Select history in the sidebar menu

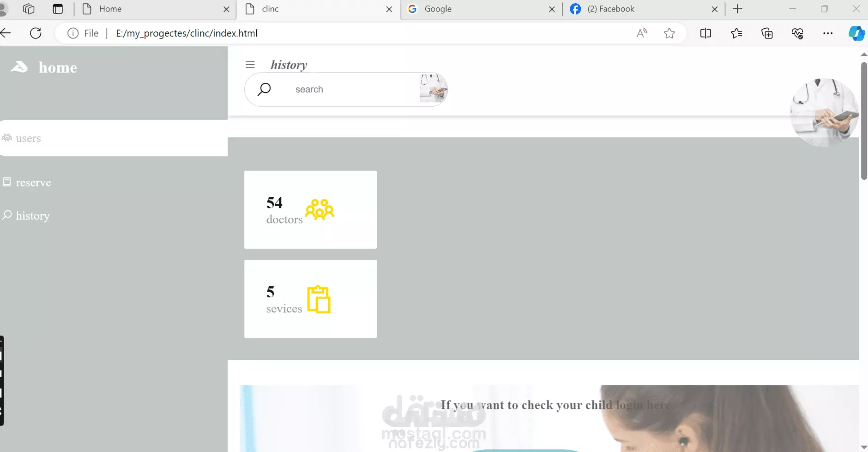tap(32, 216)
